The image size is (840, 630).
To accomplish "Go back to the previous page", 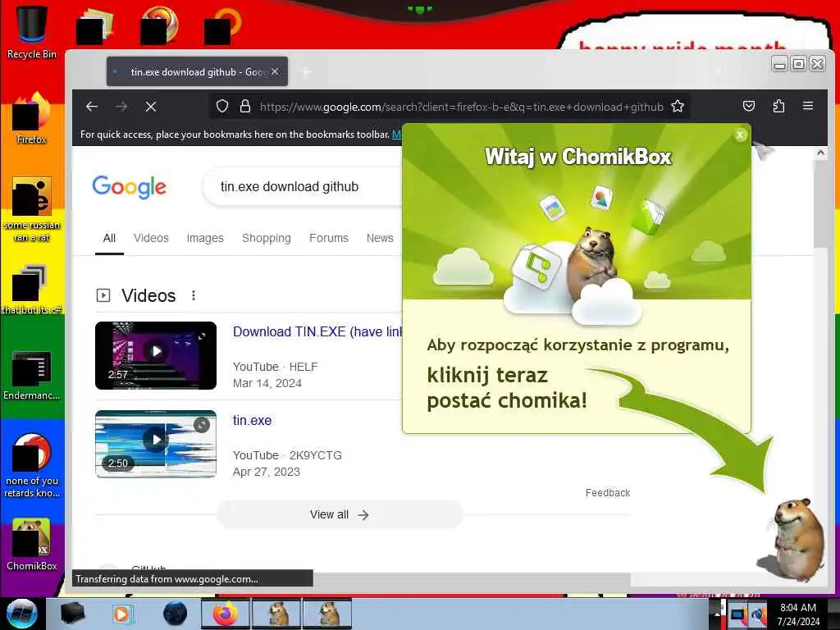I will point(92,107).
